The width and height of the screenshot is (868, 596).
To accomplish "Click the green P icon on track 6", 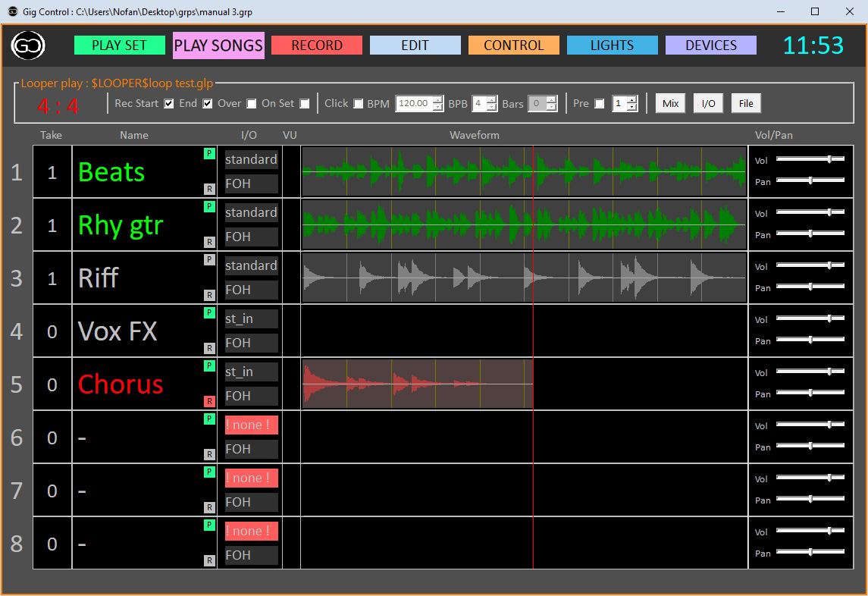I will click(x=209, y=419).
